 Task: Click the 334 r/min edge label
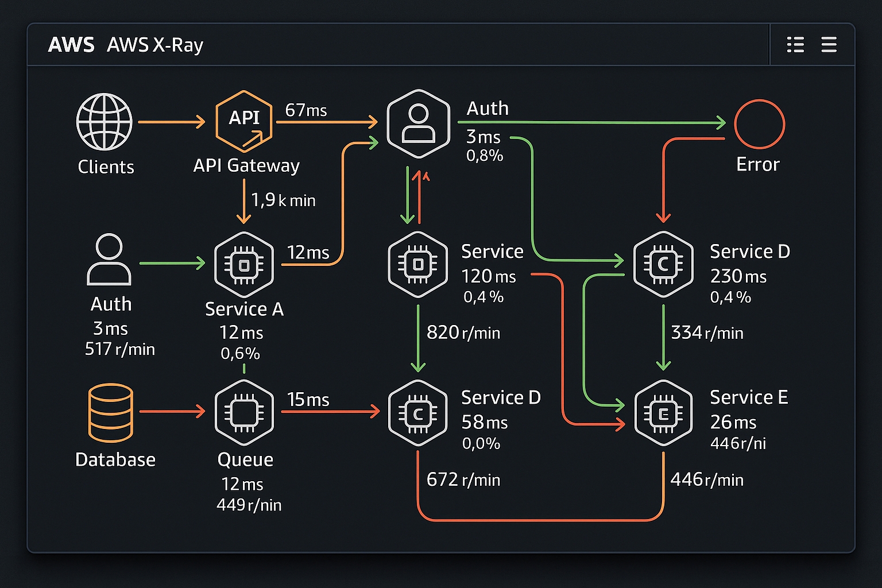[707, 332]
